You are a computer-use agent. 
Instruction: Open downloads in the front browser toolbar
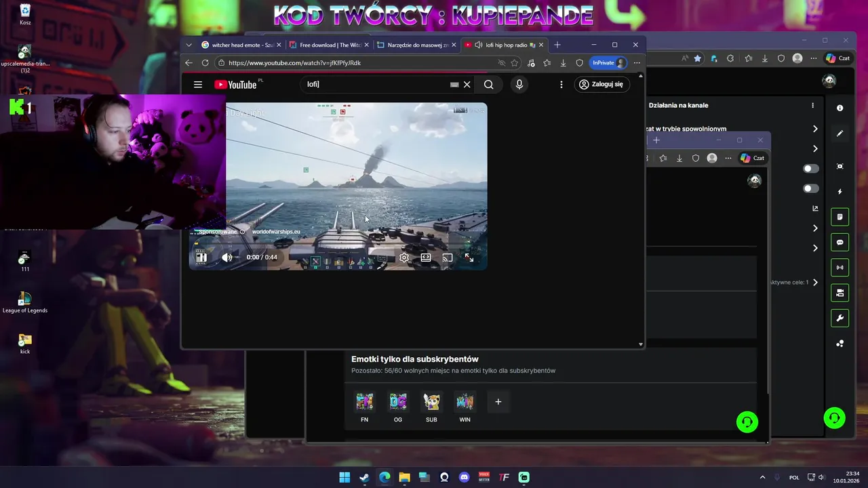click(563, 63)
